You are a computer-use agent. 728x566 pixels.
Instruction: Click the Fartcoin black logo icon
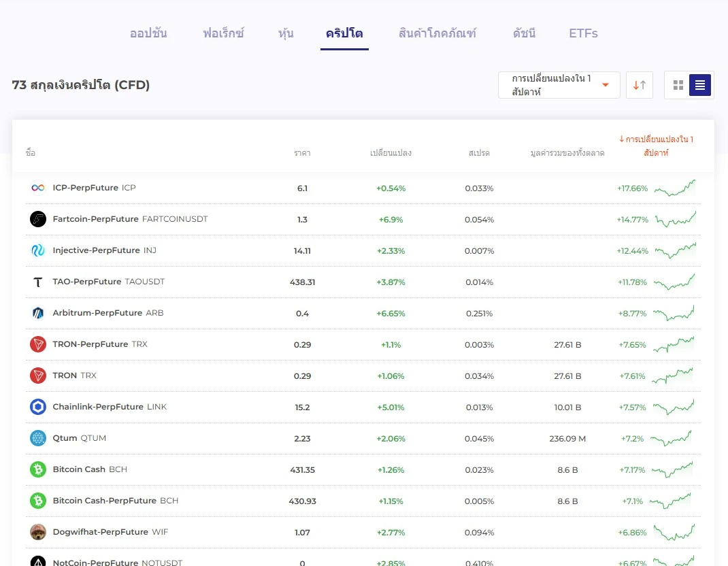click(x=38, y=219)
